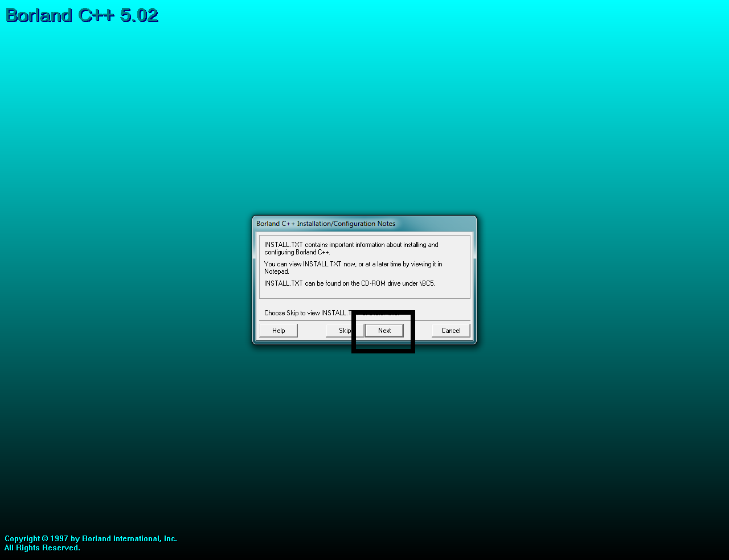The image size is (729, 560).
Task: Click the 'Copyright © 1997 by Borland International' text
Action: (91, 538)
